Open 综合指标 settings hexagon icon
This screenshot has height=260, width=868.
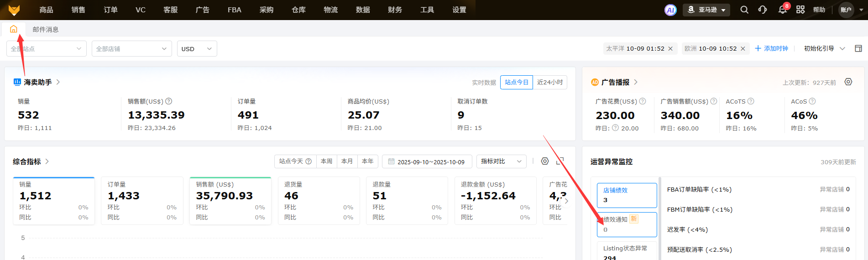[544, 161]
